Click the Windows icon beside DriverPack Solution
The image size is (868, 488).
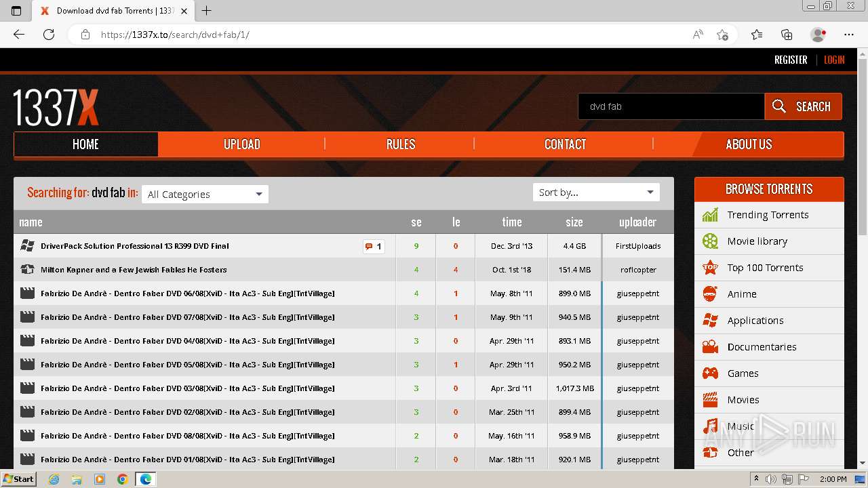tap(27, 246)
